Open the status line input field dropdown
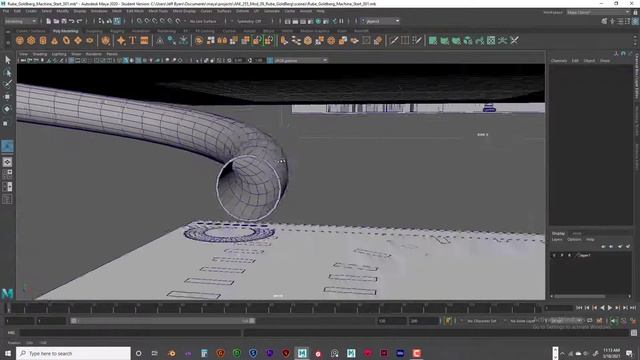640x360 pixels. (380, 21)
